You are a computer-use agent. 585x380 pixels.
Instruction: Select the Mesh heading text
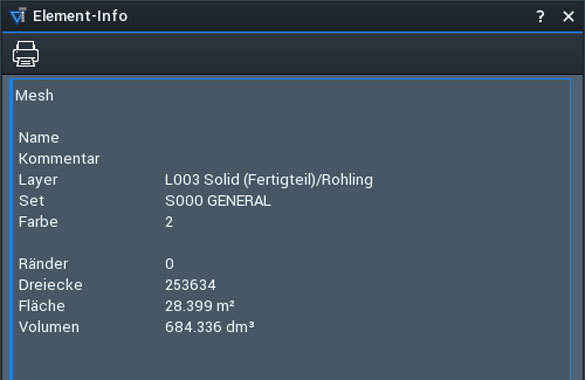(x=34, y=95)
